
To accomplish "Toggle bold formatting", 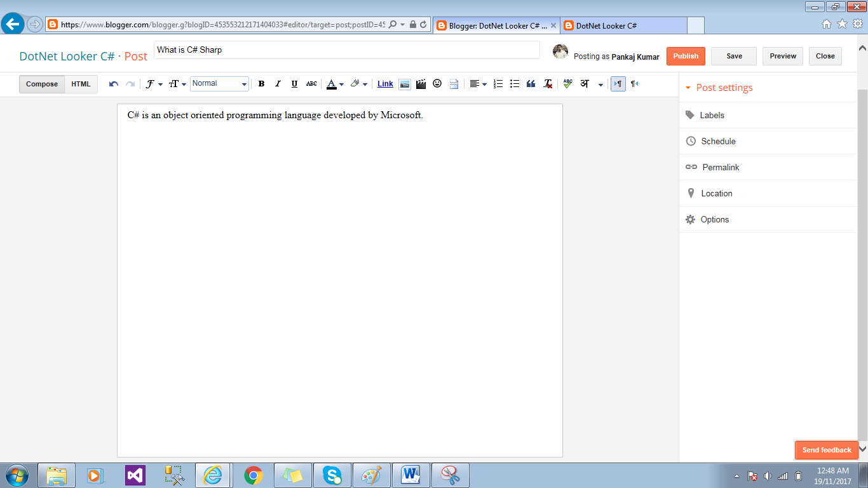I will [x=261, y=84].
